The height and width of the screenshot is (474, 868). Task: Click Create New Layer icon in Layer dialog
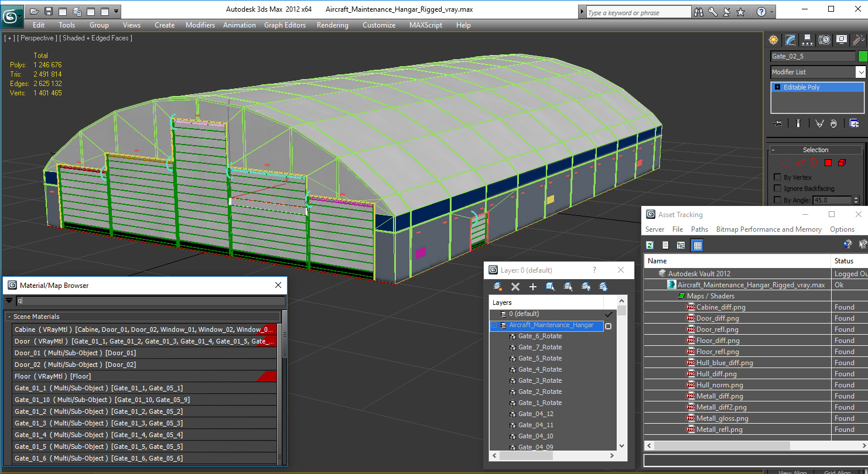[x=498, y=287]
